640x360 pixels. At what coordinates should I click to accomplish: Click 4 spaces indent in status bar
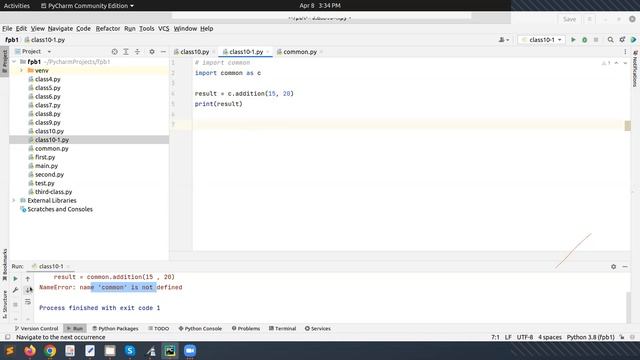coord(550,337)
